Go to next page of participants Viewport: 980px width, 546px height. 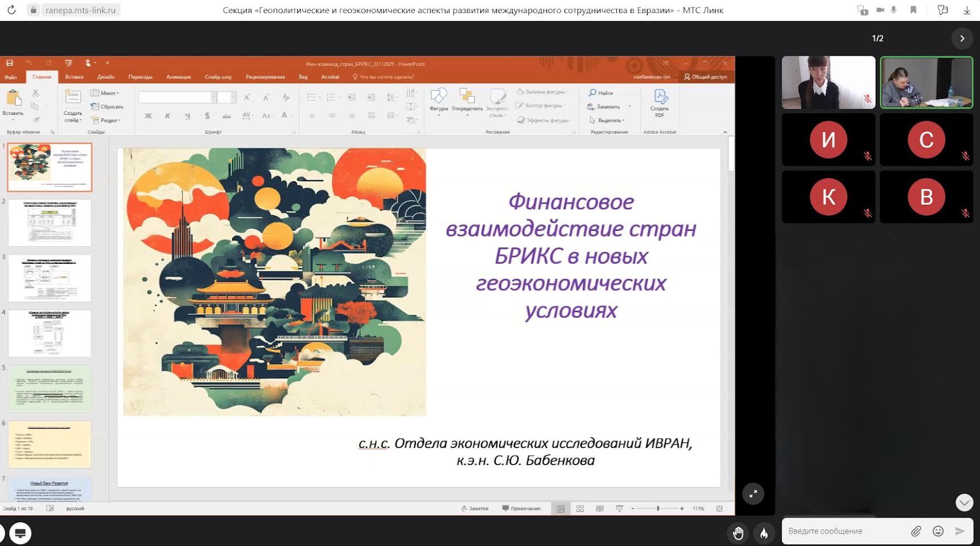point(962,38)
